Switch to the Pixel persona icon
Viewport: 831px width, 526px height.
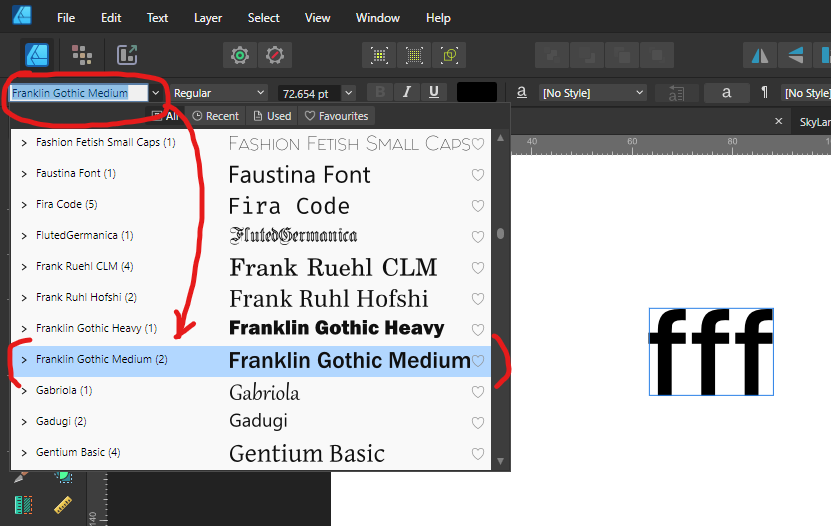pos(82,55)
